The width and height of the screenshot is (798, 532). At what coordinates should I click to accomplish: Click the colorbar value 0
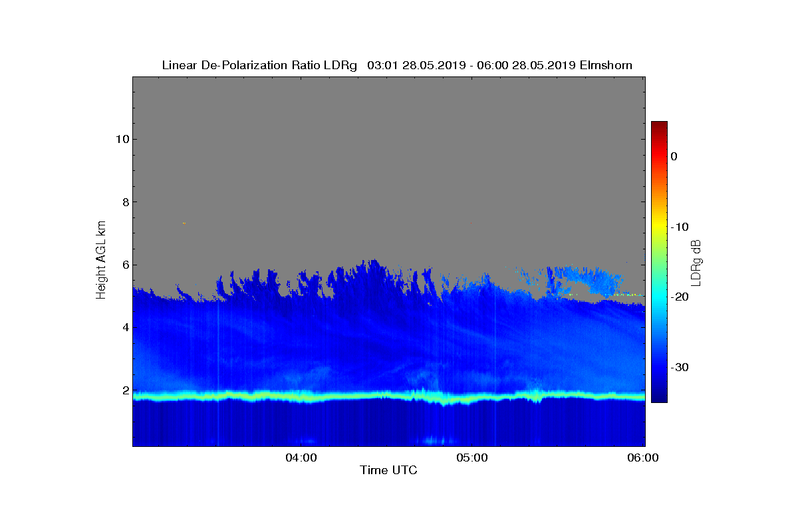pos(674,156)
